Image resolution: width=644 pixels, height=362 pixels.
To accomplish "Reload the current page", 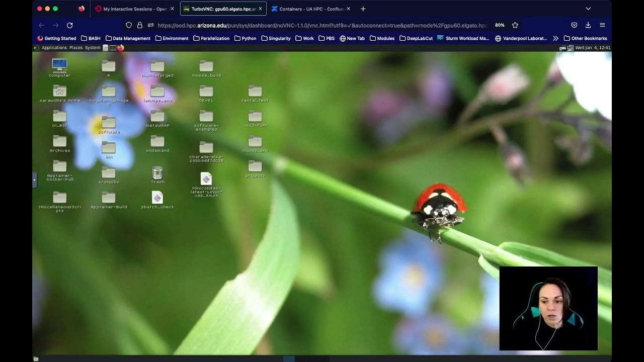I will [x=70, y=25].
